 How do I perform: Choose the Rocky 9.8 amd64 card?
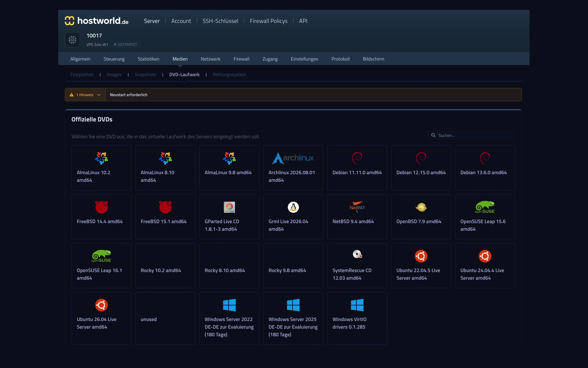click(x=293, y=266)
